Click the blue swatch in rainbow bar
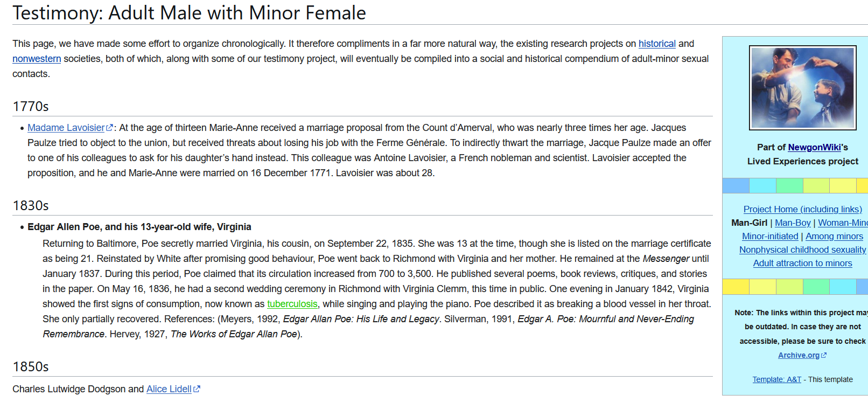The image size is (868, 409). [x=736, y=185]
